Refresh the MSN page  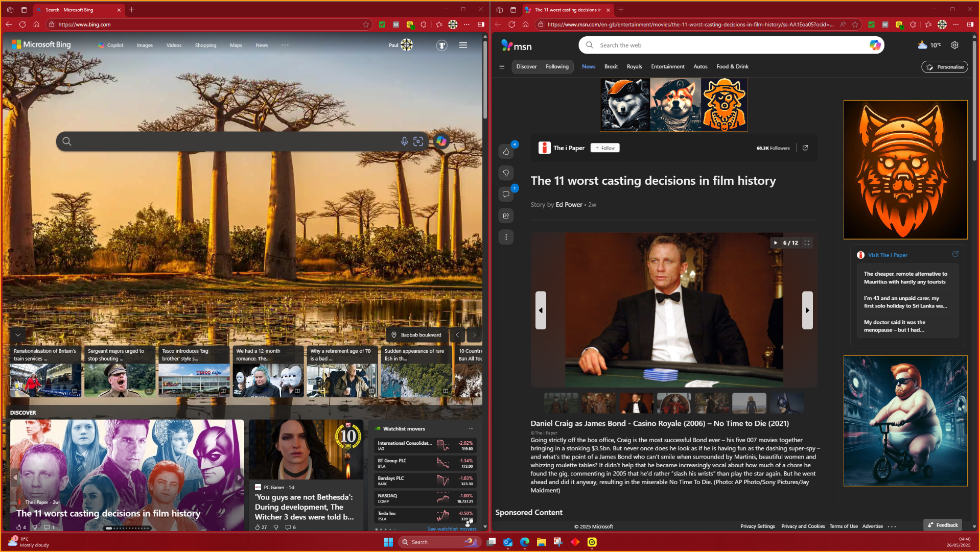click(511, 25)
